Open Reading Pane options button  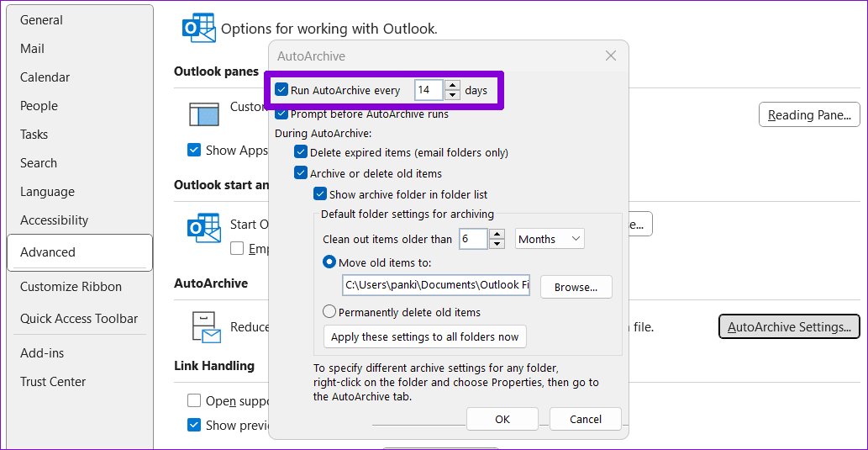(809, 114)
